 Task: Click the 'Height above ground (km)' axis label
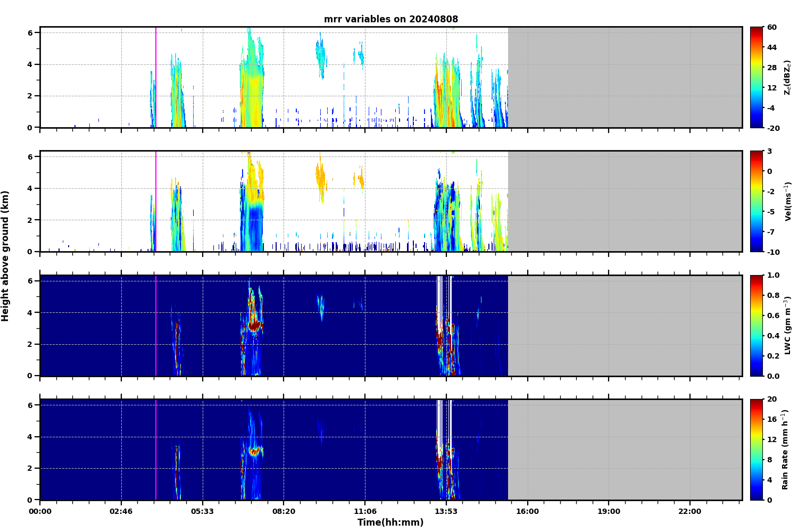5,256
